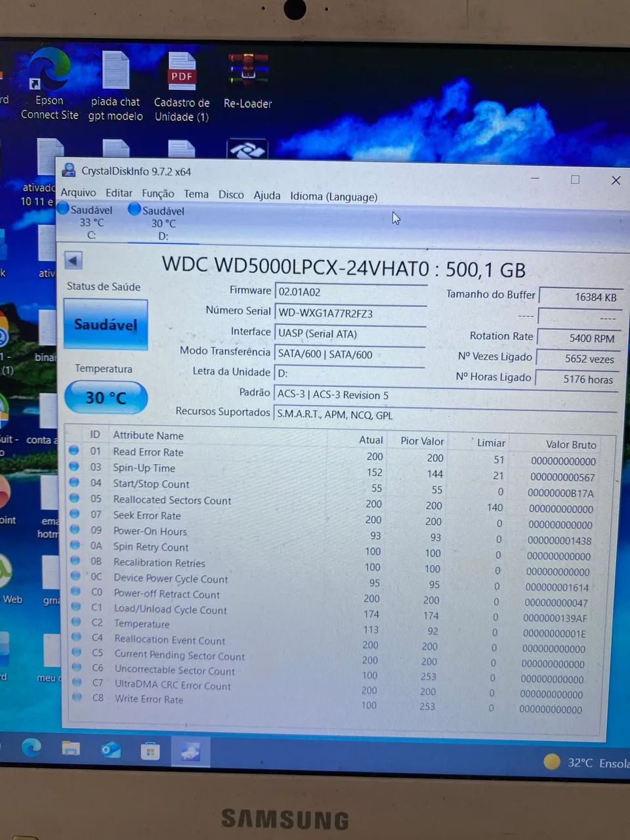This screenshot has width=630, height=840.
Task: Open the Idioma (Language) menu
Action: coord(333,196)
